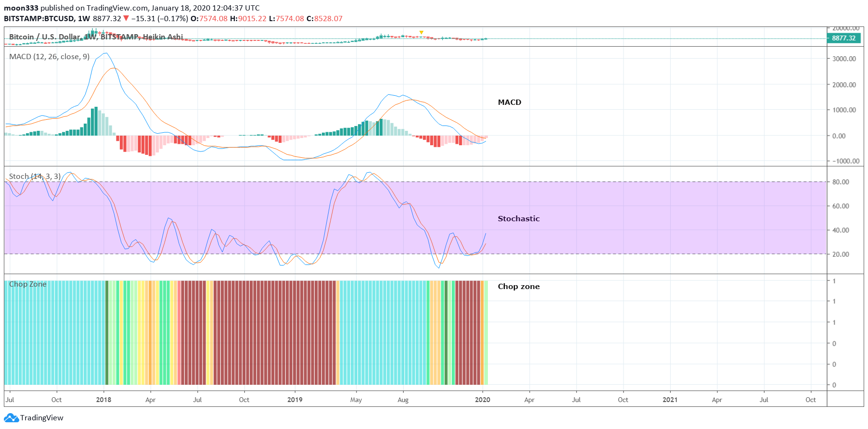The width and height of the screenshot is (868, 429).
Task: Open the TradingView text link at the bottom
Action: pos(42,418)
